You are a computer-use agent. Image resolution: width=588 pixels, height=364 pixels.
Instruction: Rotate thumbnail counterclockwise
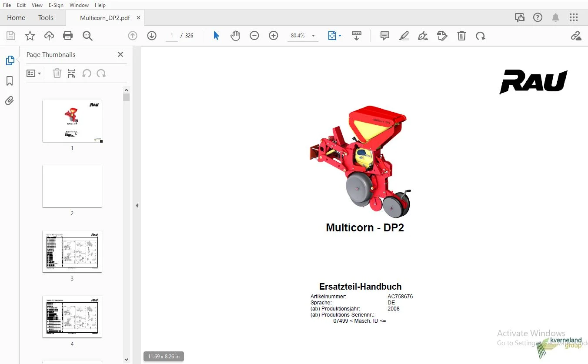(x=87, y=73)
